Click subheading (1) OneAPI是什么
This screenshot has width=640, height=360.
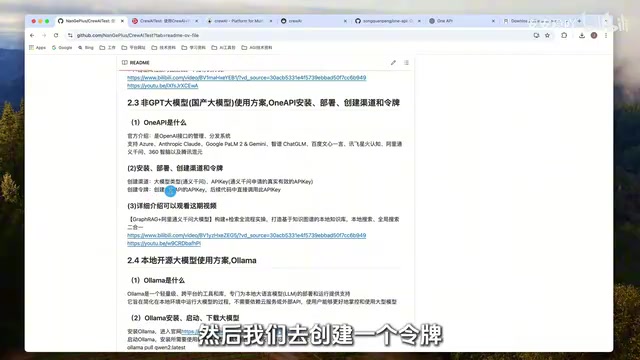tap(158, 122)
